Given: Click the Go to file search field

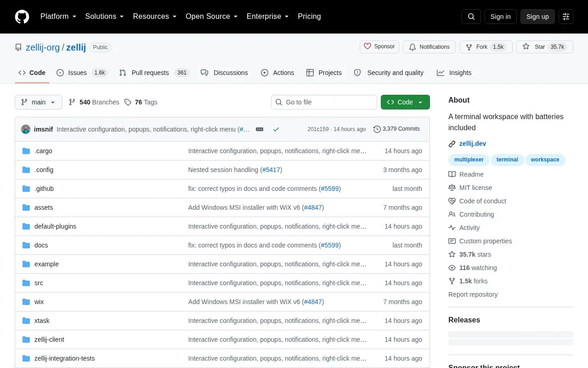Looking at the screenshot, I should [x=324, y=102].
